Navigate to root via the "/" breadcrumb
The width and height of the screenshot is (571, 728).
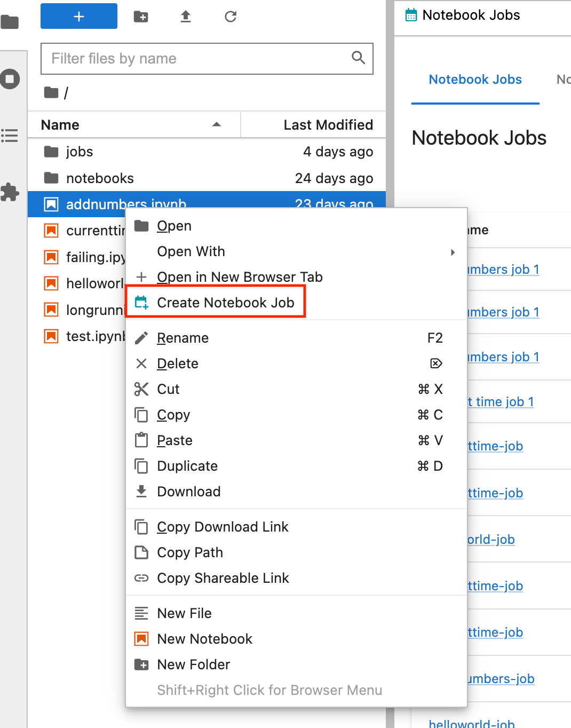65,92
